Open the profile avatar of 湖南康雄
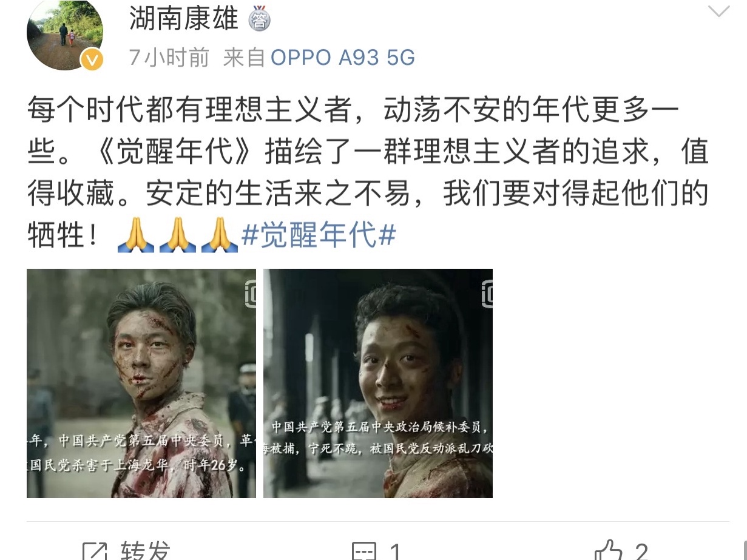The image size is (747, 560). (x=65, y=34)
